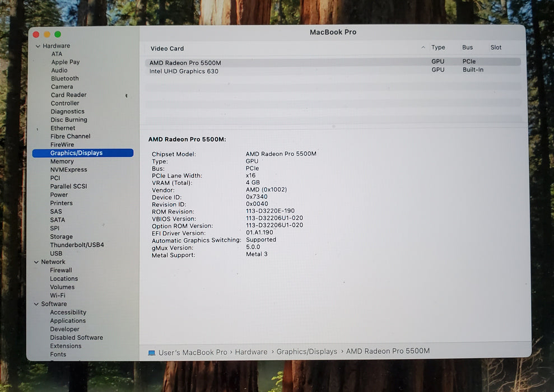The image size is (554, 392).
Task: Open the Developer entry
Action: (64, 329)
